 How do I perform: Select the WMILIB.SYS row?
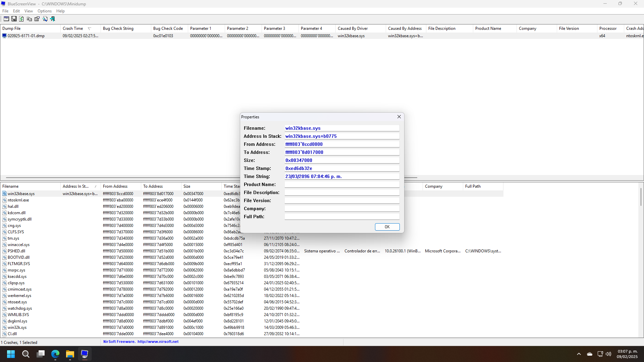[252, 315]
